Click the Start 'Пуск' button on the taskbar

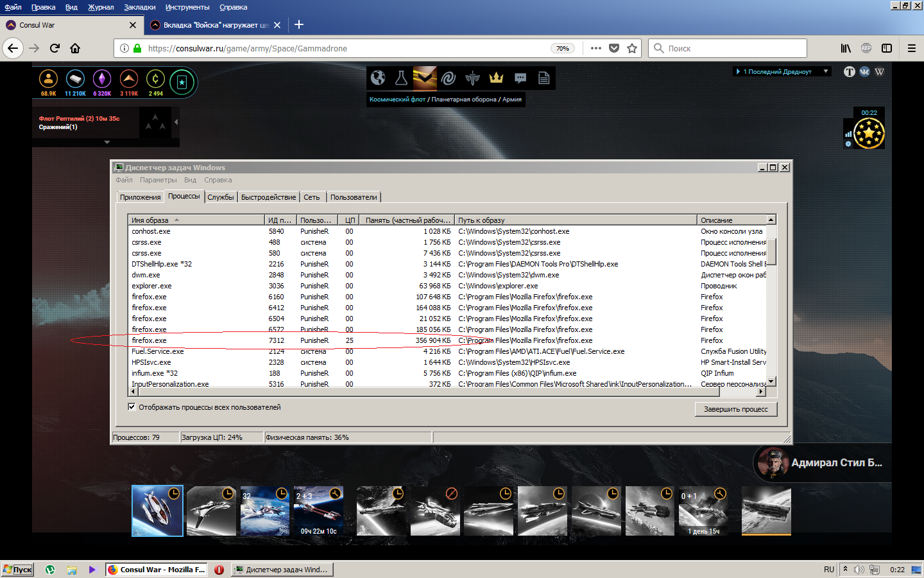pyautogui.click(x=17, y=570)
